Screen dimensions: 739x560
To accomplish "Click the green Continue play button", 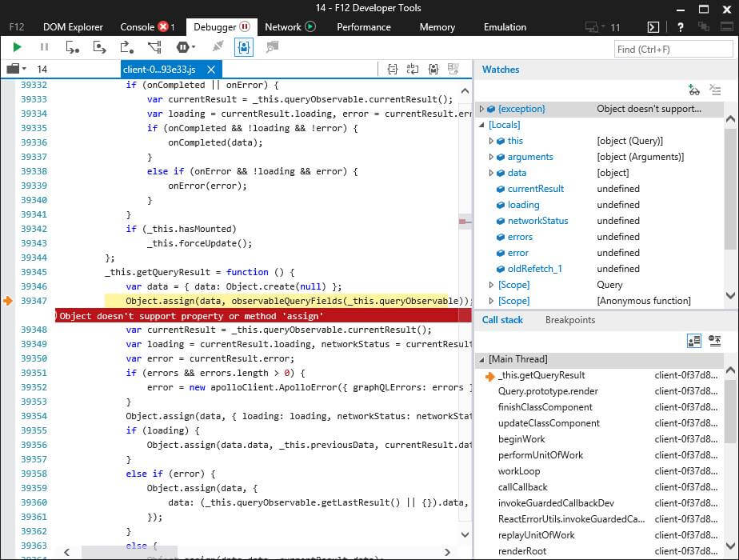I will [17, 47].
